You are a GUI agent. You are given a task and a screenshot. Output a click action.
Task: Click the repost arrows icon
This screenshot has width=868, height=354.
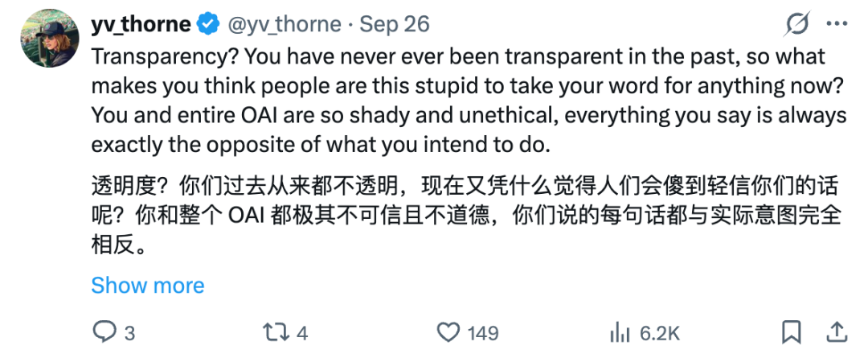click(276, 332)
